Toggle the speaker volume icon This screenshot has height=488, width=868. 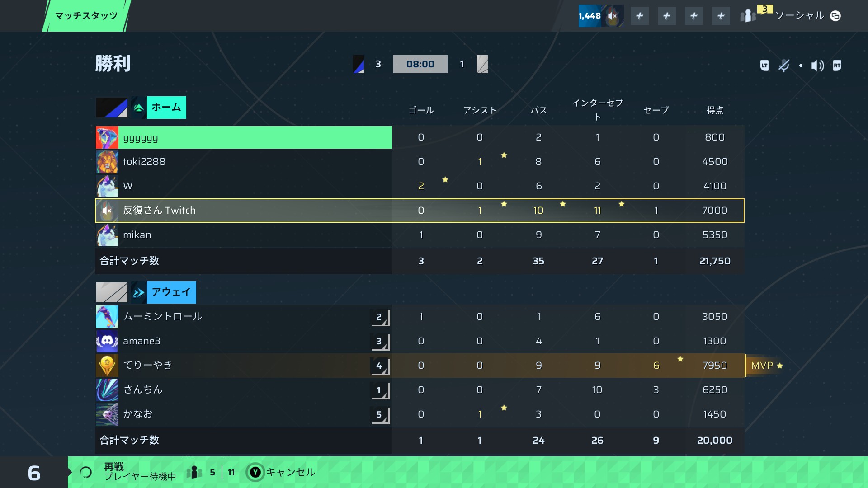(x=817, y=66)
